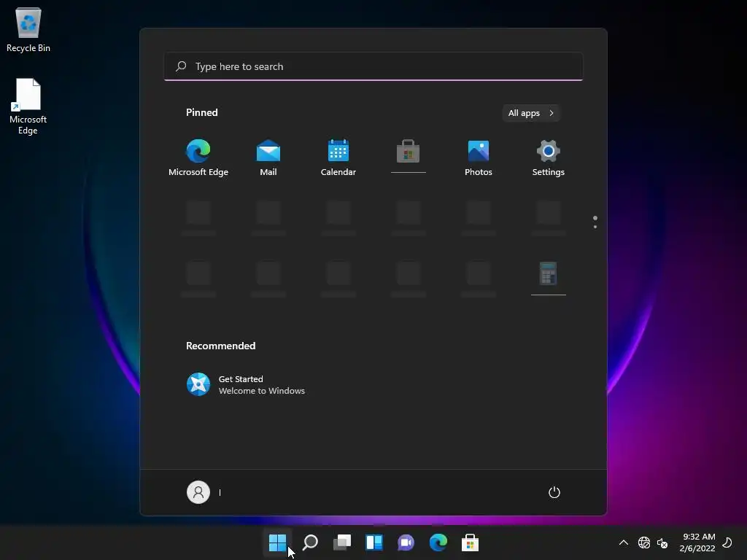Select the Microsoft Edge desktop shortcut
747x560 pixels.
pyautogui.click(x=28, y=106)
